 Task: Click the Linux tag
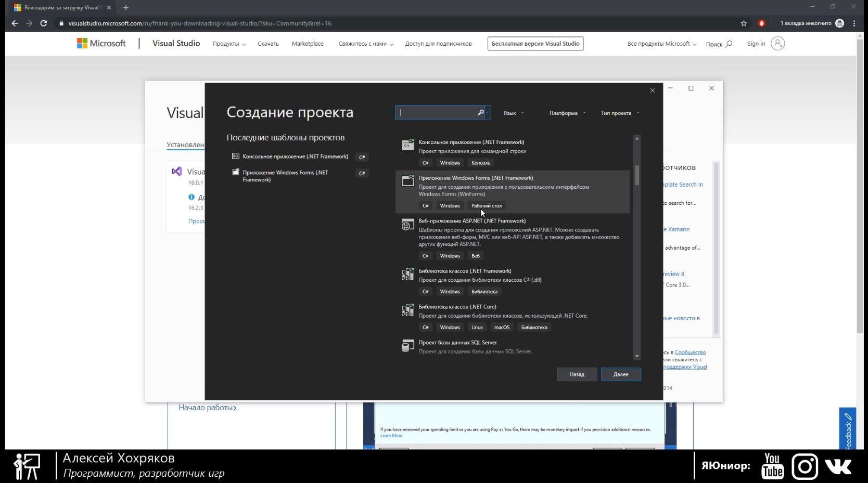pos(477,328)
